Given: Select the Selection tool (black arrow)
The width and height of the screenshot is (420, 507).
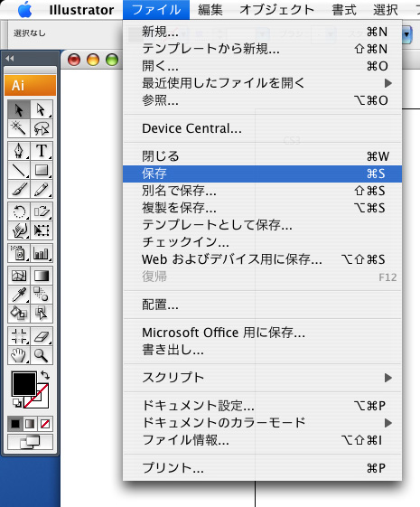Looking at the screenshot, I should point(19,110).
